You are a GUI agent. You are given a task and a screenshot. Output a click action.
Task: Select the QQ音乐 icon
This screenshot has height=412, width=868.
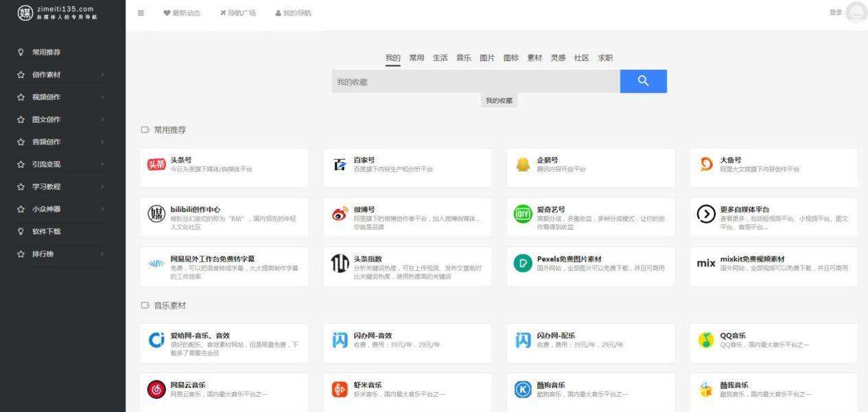[x=705, y=339]
